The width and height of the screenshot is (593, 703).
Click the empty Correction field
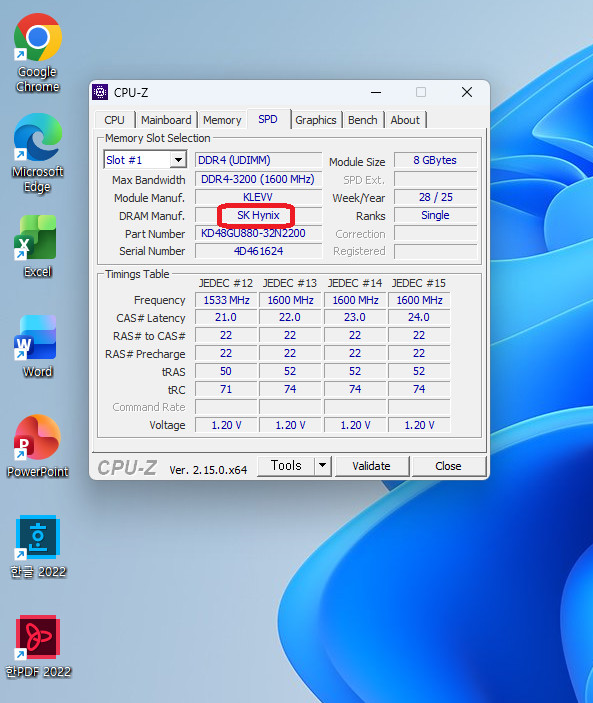pyautogui.click(x=435, y=234)
